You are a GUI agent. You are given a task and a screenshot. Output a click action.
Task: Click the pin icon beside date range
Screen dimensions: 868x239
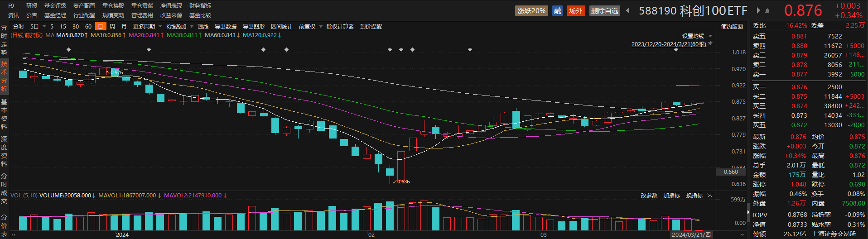tap(710, 44)
